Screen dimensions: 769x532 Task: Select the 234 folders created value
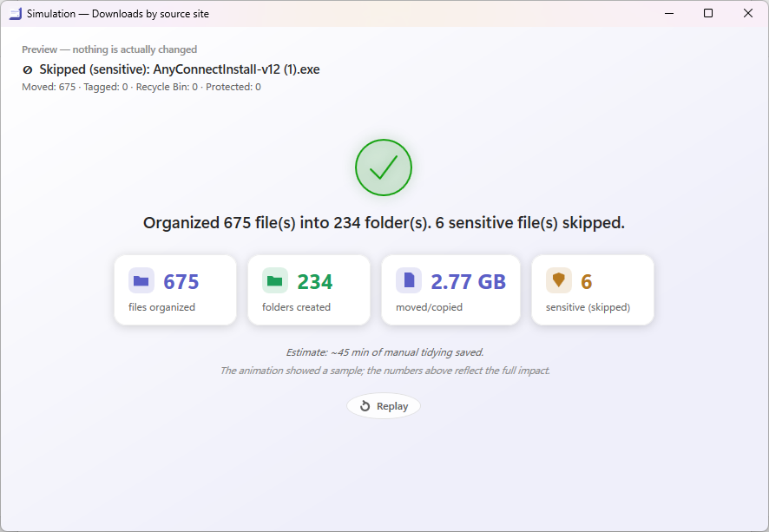315,282
